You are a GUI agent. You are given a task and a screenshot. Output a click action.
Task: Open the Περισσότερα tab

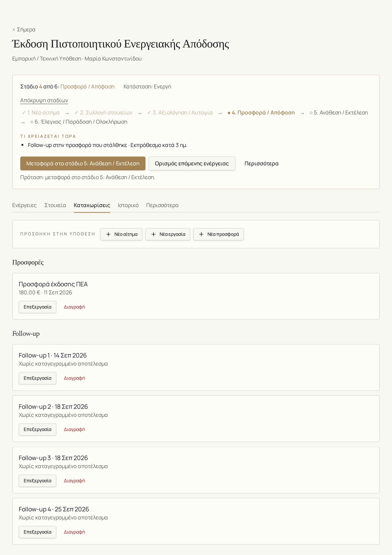(162, 205)
